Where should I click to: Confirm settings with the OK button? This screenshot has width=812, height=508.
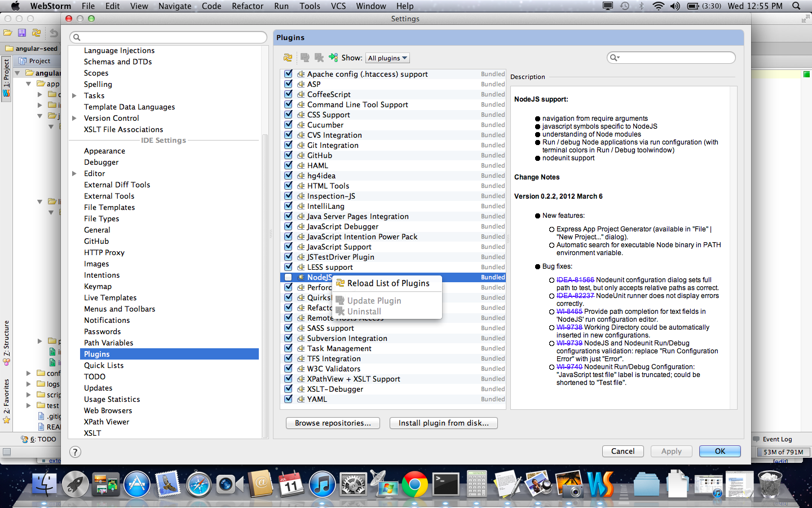(x=720, y=451)
